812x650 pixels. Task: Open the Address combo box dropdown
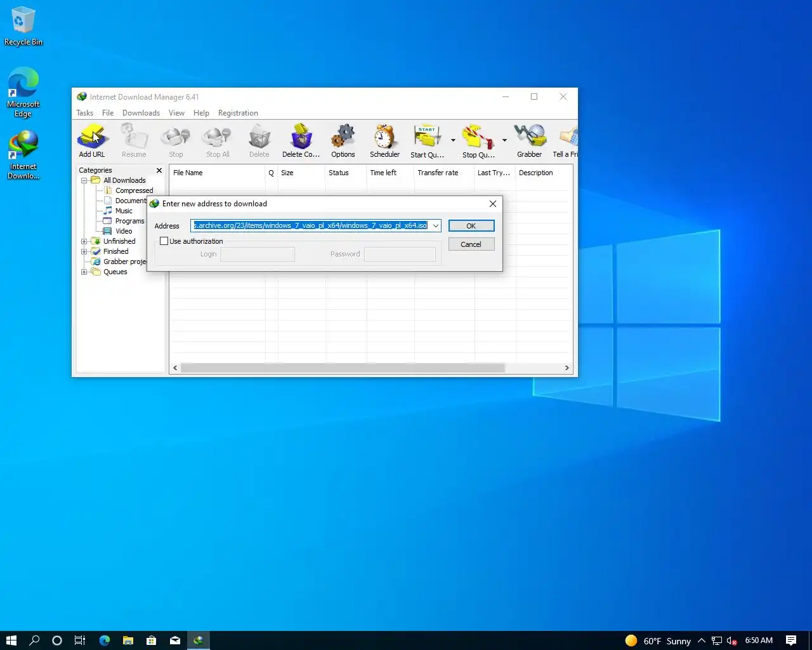tap(435, 226)
